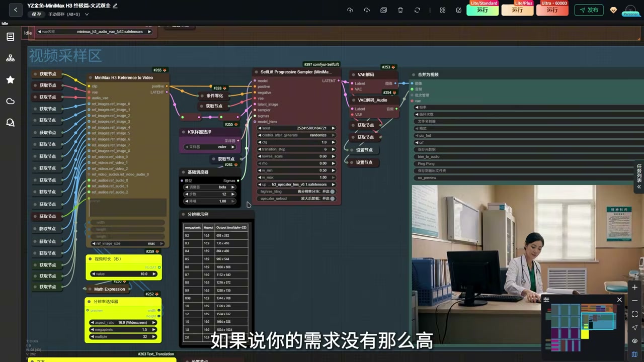Open the Personal account avatar
This screenshot has height=362, width=644.
point(630,10)
